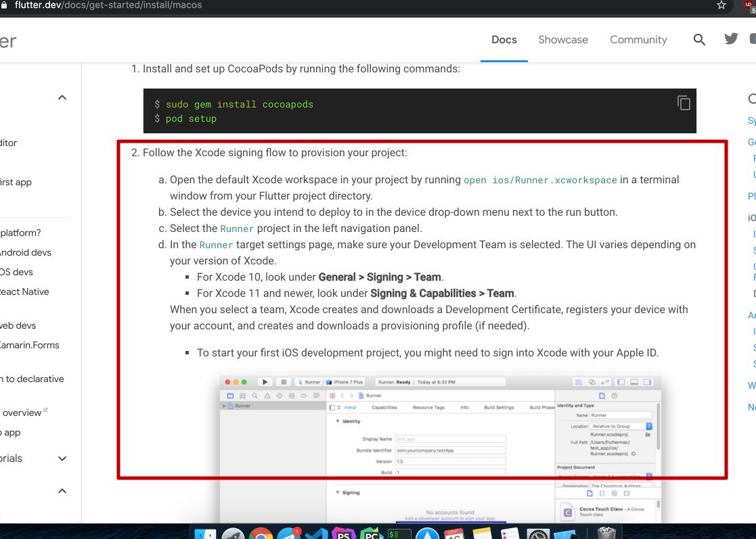The image size is (756, 539).
Task: Click bold 'Signing & Capabilities > Team' text
Action: coord(442,294)
